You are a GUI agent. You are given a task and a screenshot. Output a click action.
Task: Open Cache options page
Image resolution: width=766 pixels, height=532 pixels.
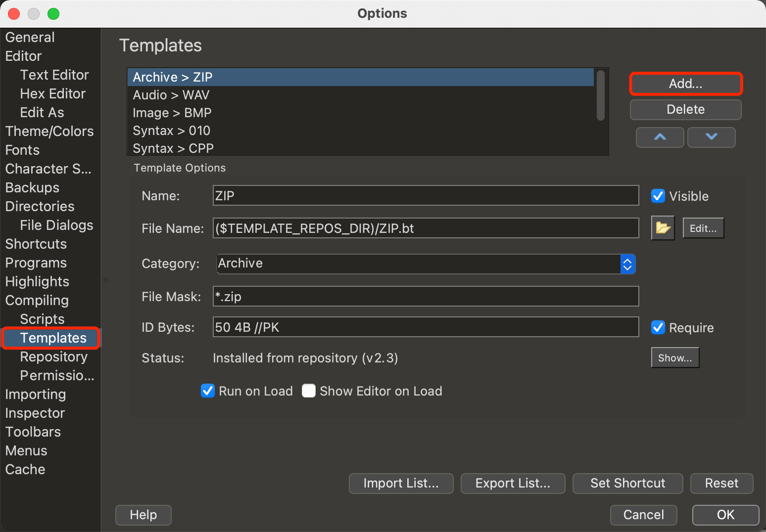(25, 469)
